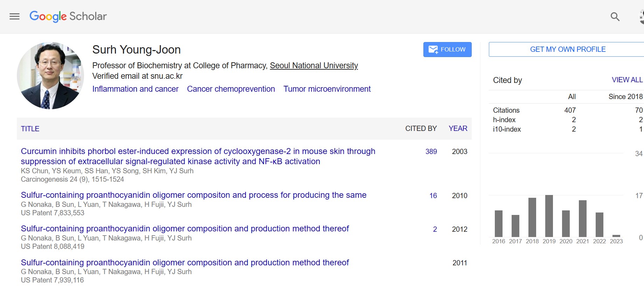
Task: Sort articles by Year column
Action: [458, 128]
